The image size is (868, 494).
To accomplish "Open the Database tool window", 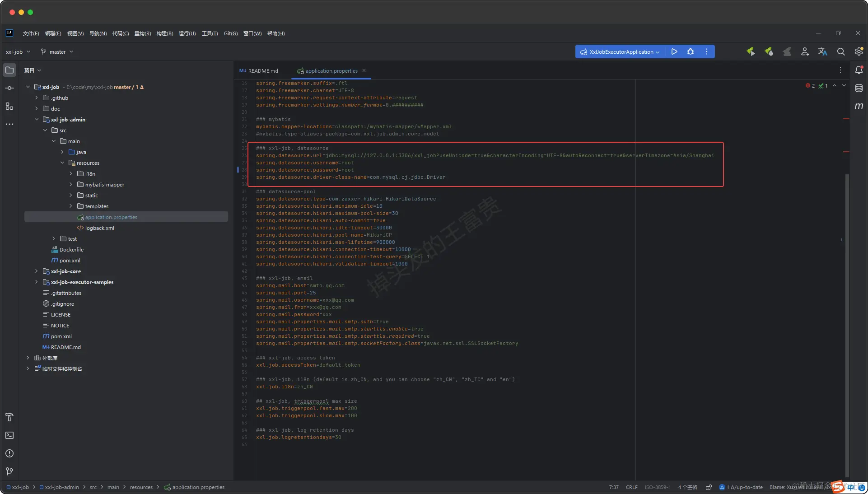I will point(859,88).
